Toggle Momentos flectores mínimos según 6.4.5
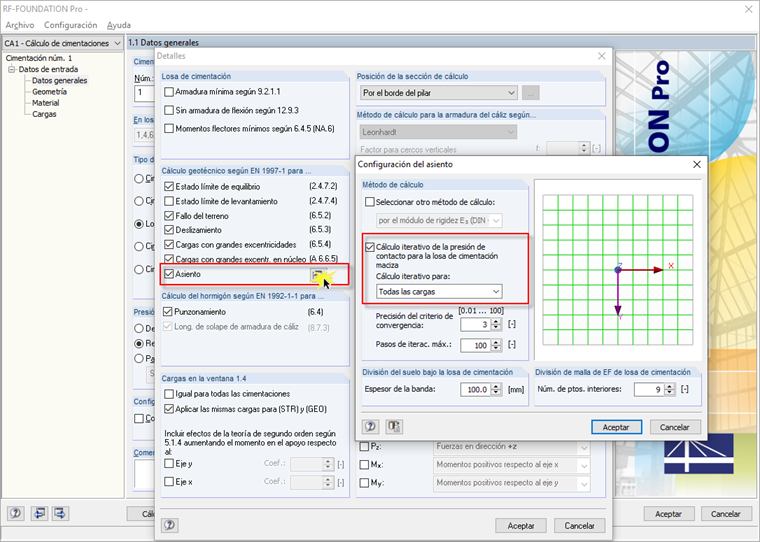Screen dimensions: 760x542 [169, 128]
